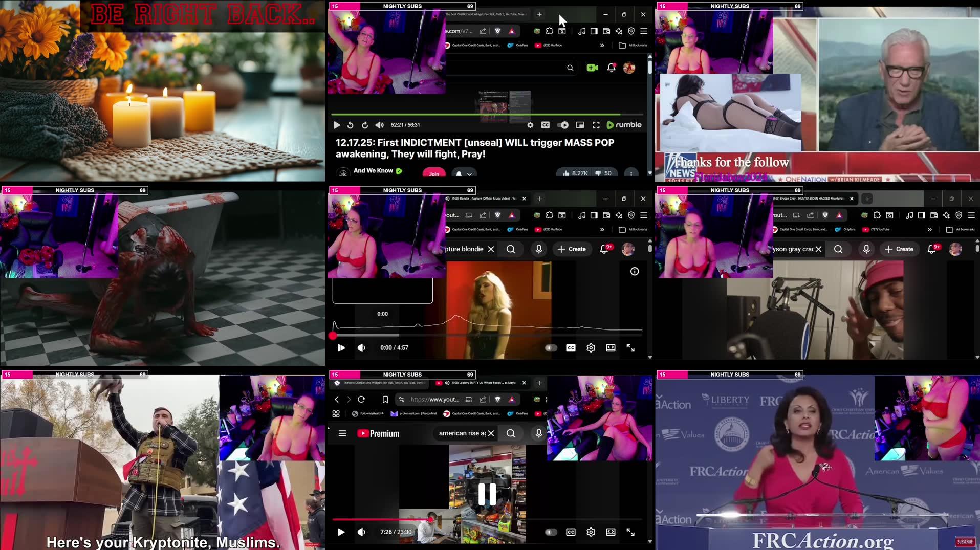Click Create next to the 'bryson gray' search
This screenshot has height=550, width=980.
[899, 249]
